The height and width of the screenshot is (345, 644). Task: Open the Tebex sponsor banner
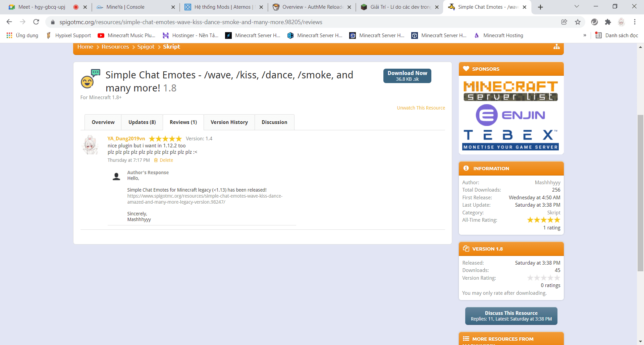point(511,139)
